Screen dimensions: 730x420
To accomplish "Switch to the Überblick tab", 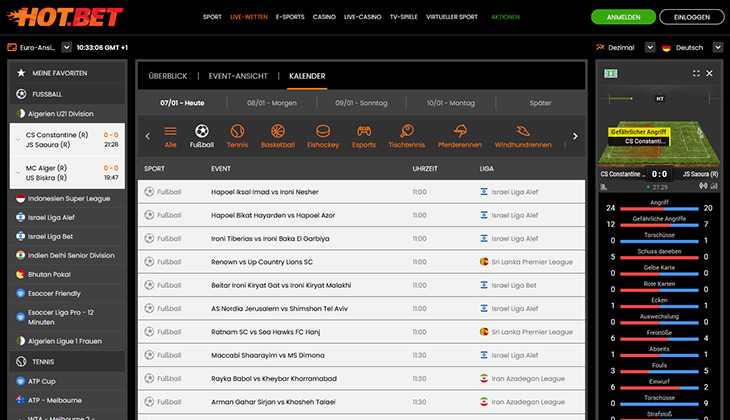I will (x=168, y=76).
